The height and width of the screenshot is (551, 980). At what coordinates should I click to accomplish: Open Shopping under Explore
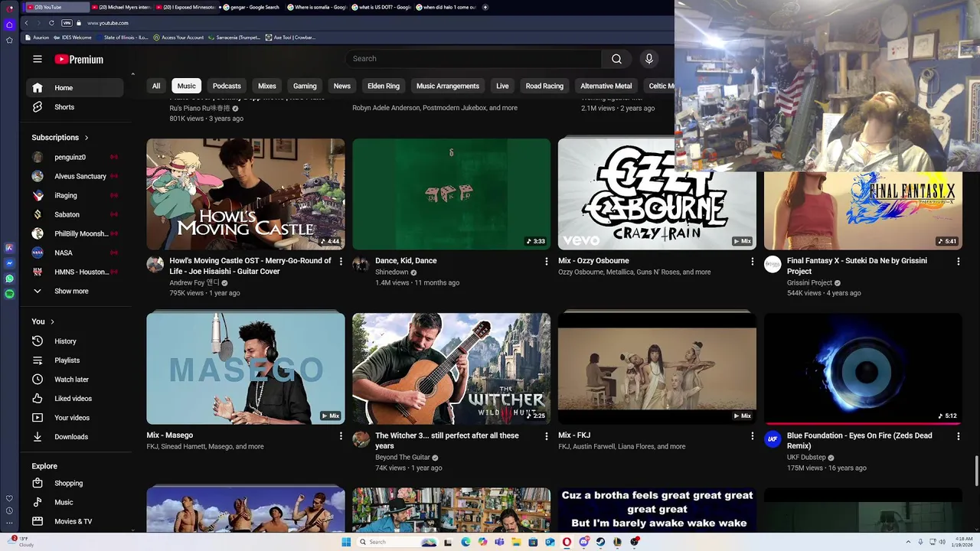click(75, 483)
